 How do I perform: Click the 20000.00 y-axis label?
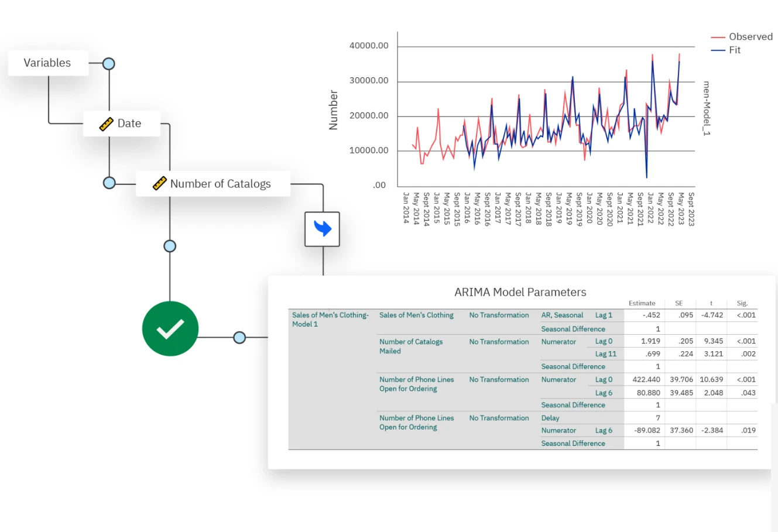369,116
